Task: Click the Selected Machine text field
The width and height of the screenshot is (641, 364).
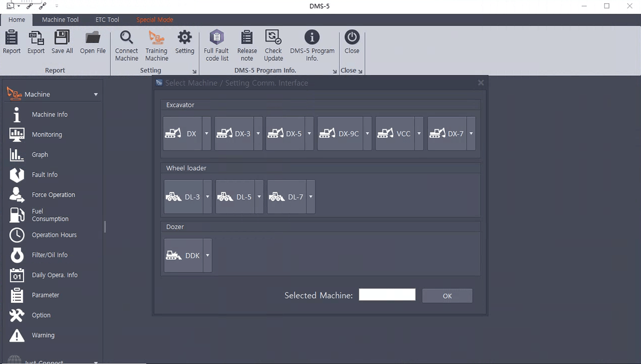Action: [387, 295]
